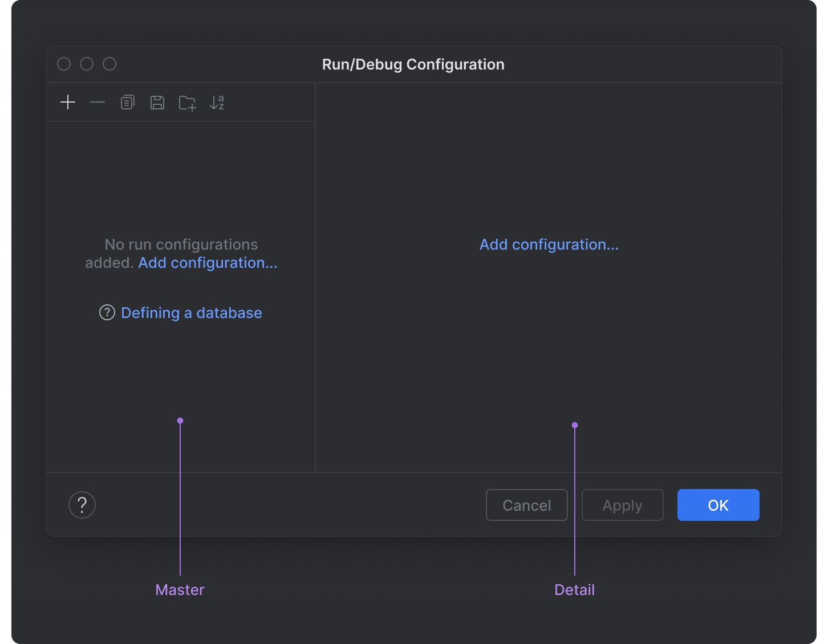Click the Run/Debug Configuration title bar
Screen dimensions: 828x644
click(413, 64)
